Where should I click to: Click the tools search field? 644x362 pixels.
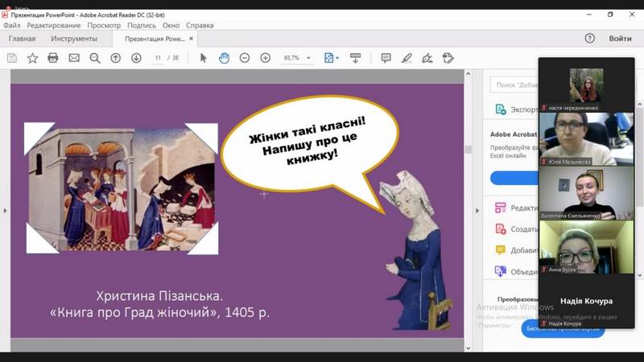tap(514, 85)
